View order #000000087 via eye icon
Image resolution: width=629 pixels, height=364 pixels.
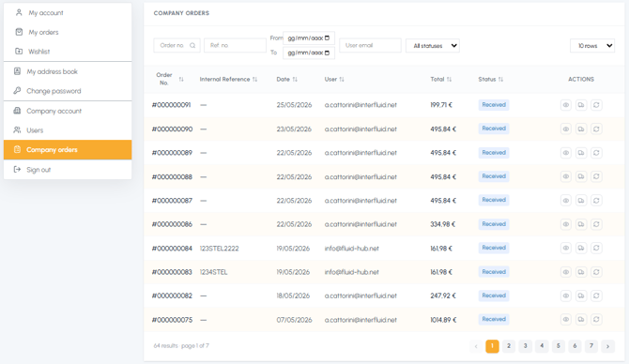tap(565, 201)
